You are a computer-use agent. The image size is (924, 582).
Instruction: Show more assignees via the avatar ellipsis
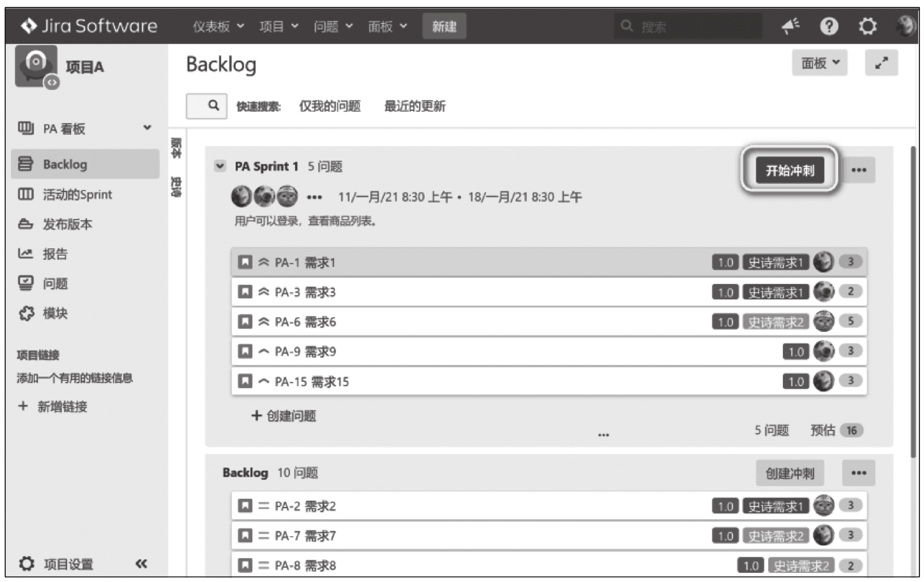(314, 197)
